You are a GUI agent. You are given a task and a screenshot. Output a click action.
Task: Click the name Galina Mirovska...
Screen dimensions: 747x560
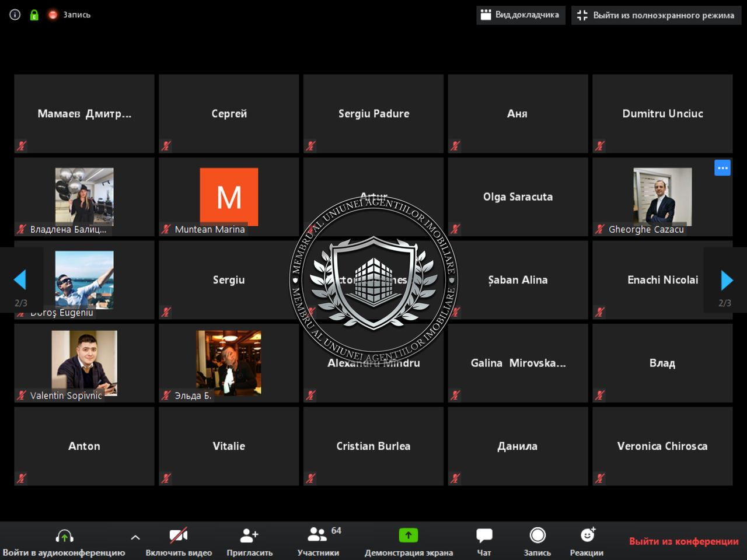pos(518,363)
